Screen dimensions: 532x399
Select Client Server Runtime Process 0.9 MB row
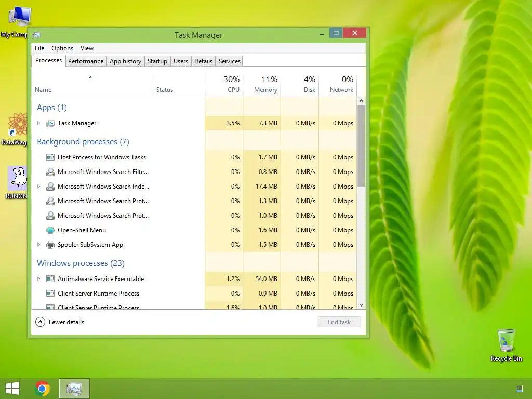194,294
